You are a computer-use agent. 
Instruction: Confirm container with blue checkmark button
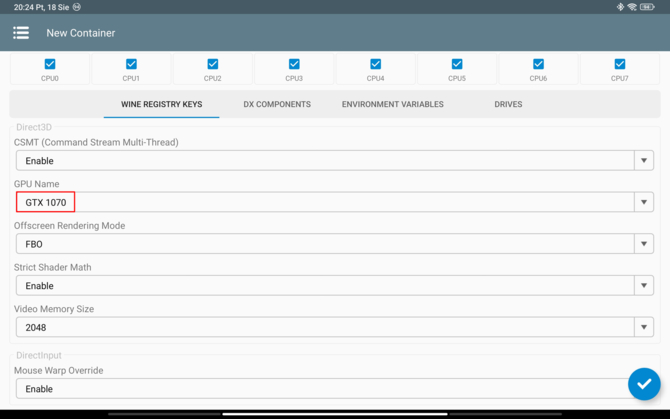(643, 384)
